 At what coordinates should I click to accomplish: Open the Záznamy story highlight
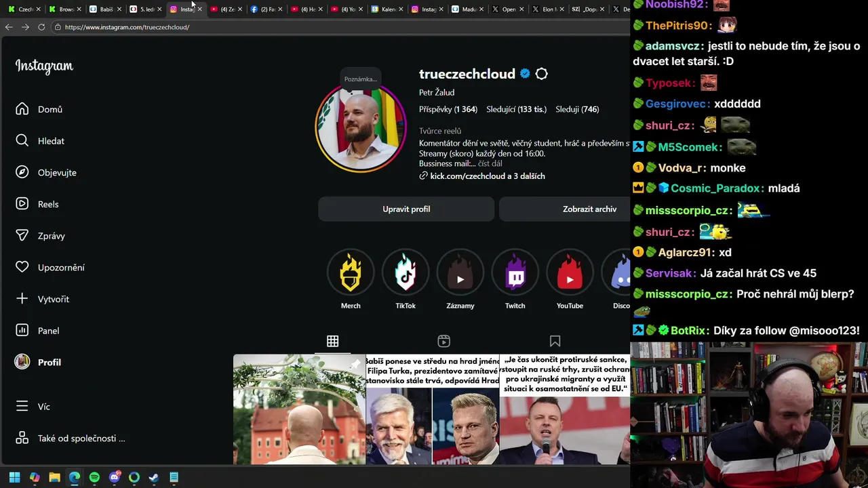[x=460, y=272]
